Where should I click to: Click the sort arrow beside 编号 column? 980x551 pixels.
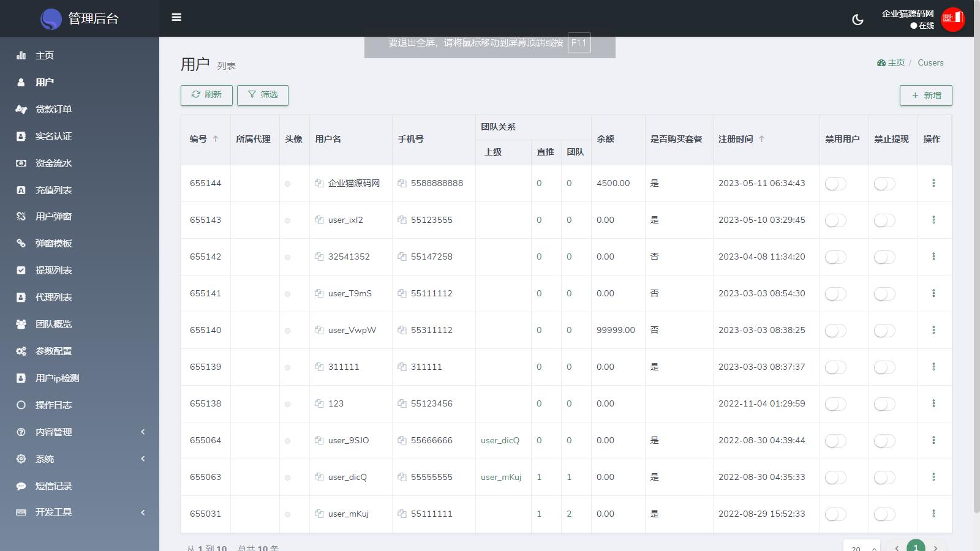click(216, 139)
